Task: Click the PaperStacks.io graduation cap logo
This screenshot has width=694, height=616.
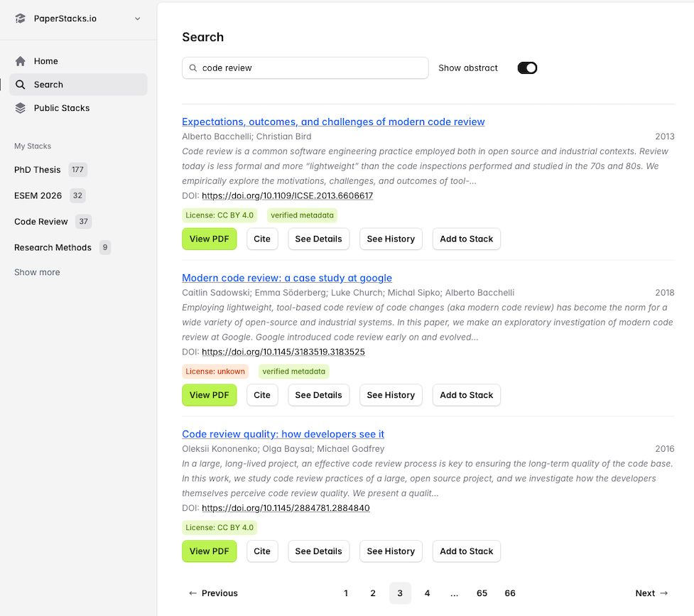Action: point(21,18)
